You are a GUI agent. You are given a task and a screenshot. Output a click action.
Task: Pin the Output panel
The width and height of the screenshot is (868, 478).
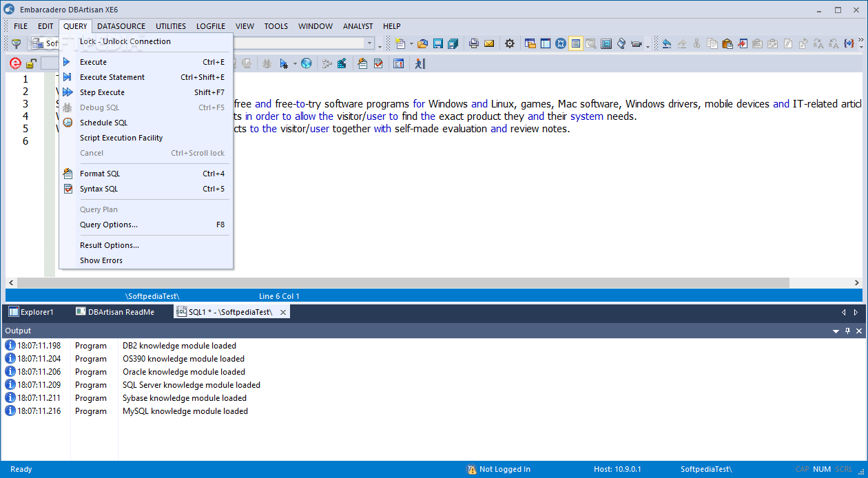click(x=848, y=331)
